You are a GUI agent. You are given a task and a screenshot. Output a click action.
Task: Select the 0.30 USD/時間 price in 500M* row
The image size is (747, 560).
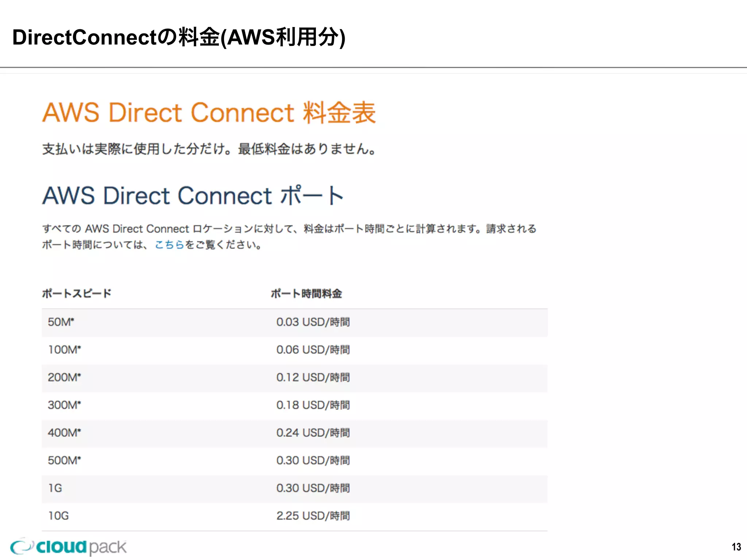click(x=313, y=460)
